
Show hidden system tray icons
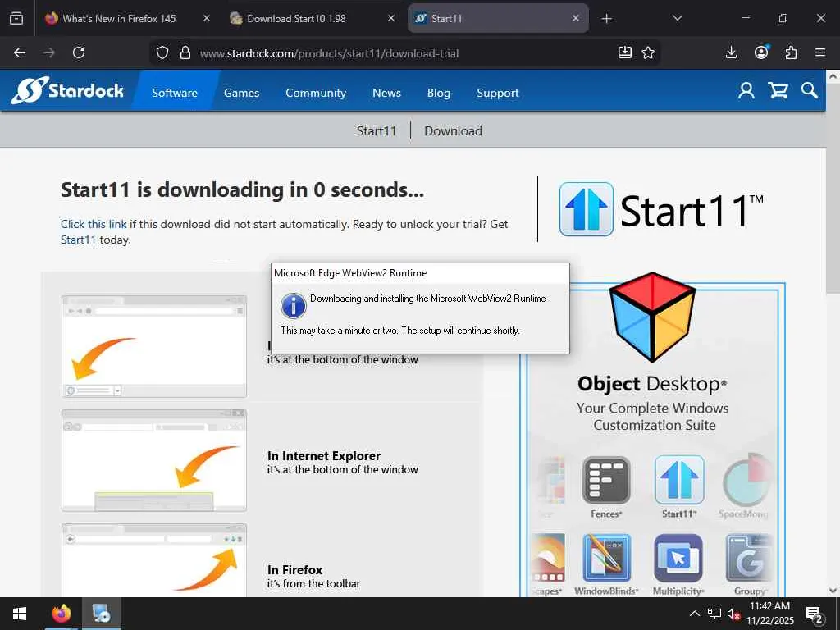pos(694,614)
